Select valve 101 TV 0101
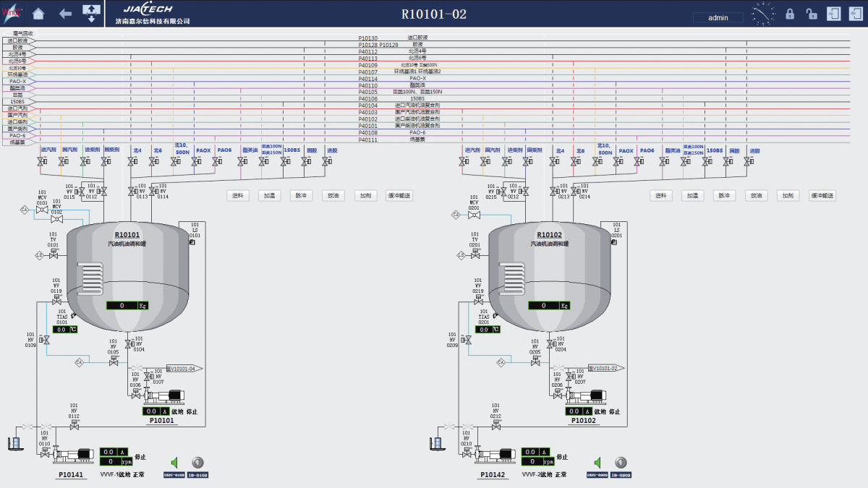The height and width of the screenshot is (488, 868). [x=54, y=254]
